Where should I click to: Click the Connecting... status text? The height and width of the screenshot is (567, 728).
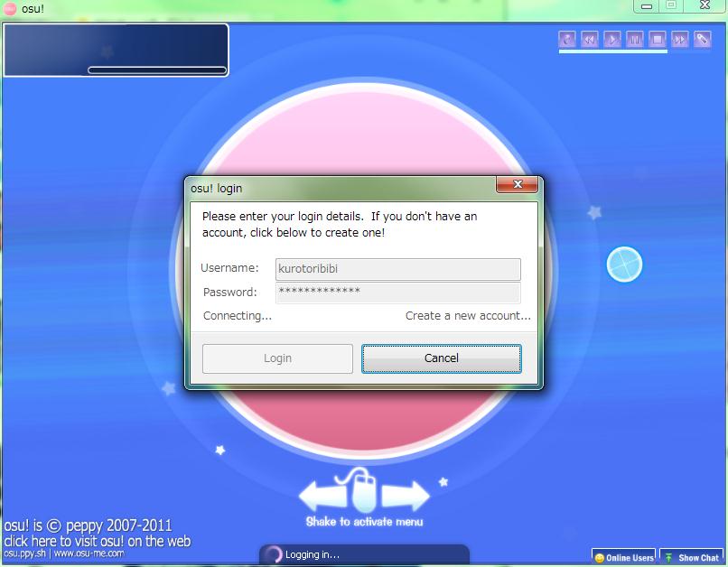(x=238, y=315)
